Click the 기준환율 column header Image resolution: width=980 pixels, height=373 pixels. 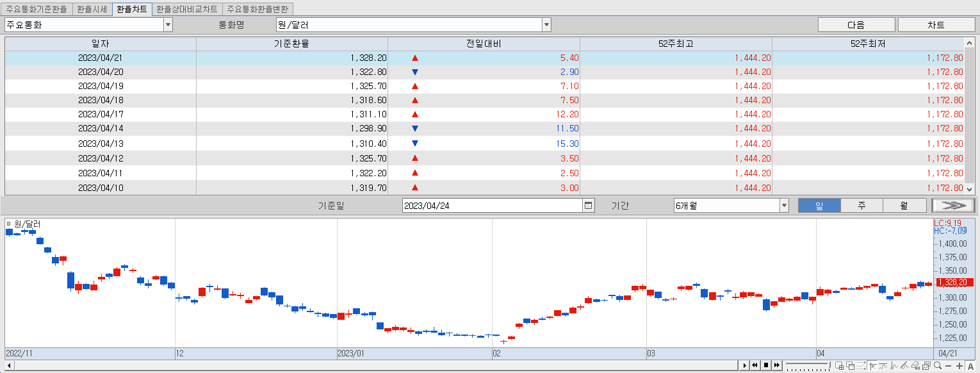click(292, 44)
